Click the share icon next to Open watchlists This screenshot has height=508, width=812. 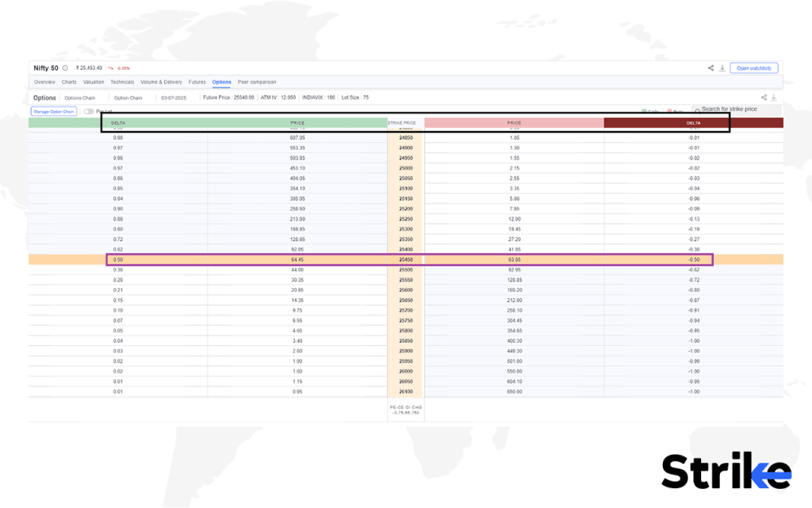click(x=711, y=68)
